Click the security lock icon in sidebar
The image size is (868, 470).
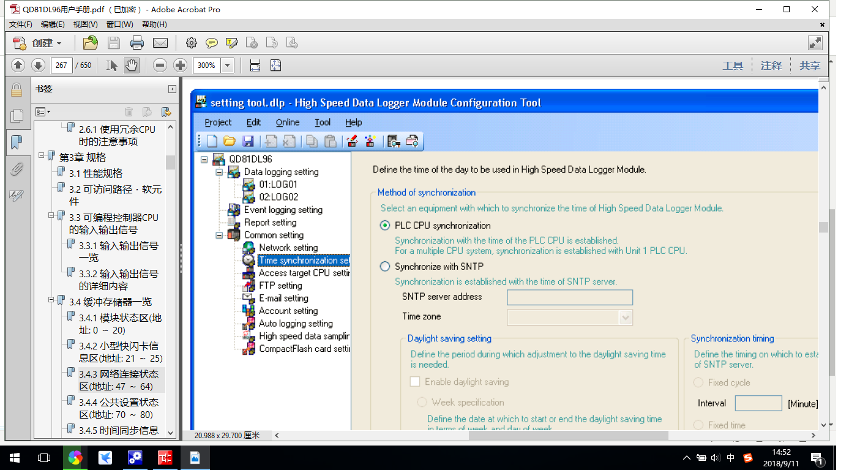17,90
